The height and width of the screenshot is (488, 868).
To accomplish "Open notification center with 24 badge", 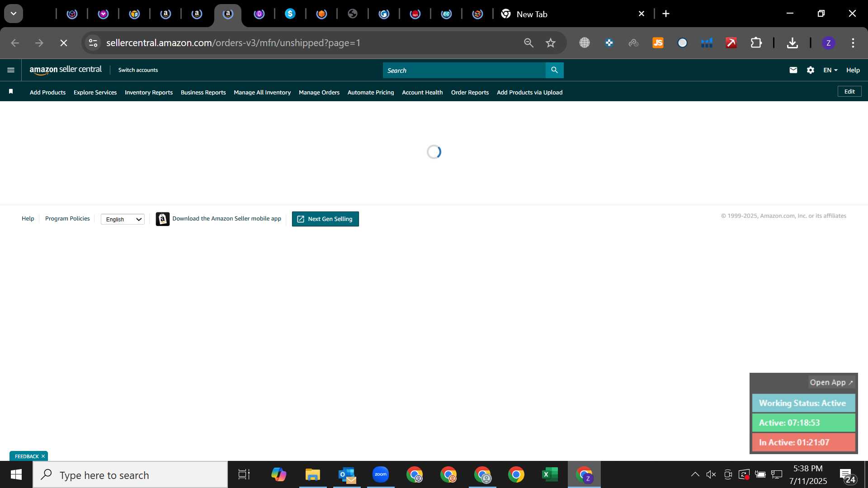I will tap(848, 476).
